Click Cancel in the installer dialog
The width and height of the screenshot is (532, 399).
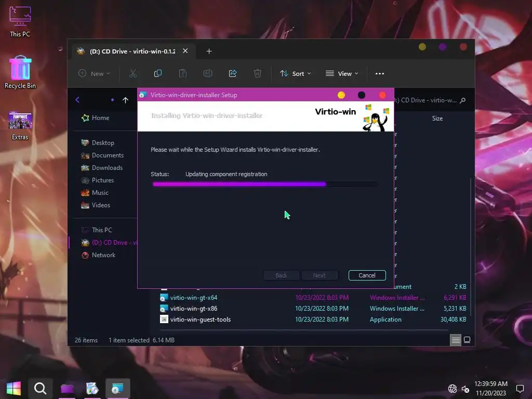(x=367, y=275)
